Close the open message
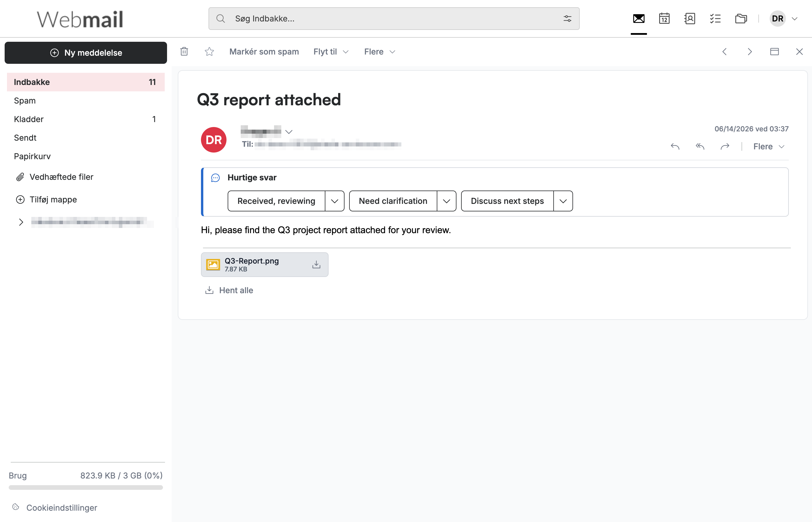812x522 pixels. point(800,52)
